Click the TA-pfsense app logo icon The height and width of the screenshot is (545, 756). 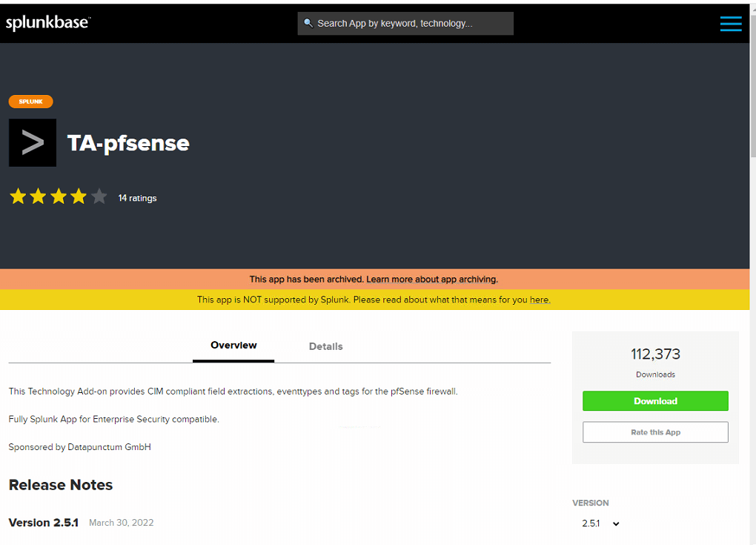click(33, 143)
